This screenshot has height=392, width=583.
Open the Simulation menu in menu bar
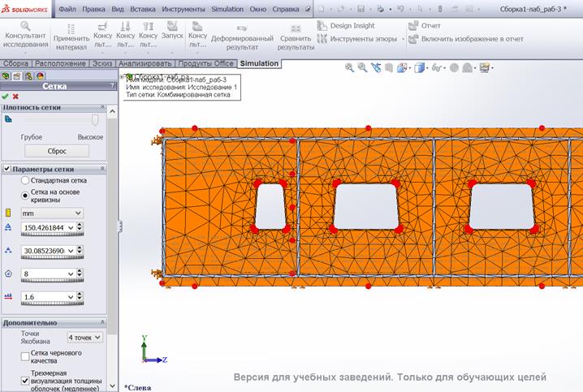coord(227,7)
